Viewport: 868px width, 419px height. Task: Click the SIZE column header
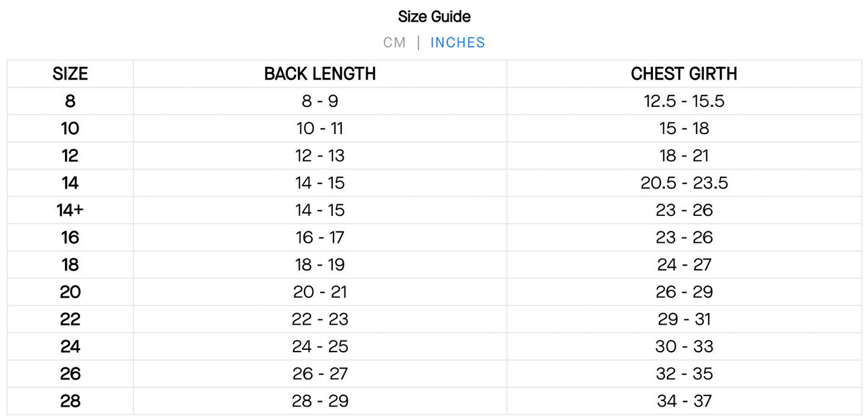(x=70, y=74)
